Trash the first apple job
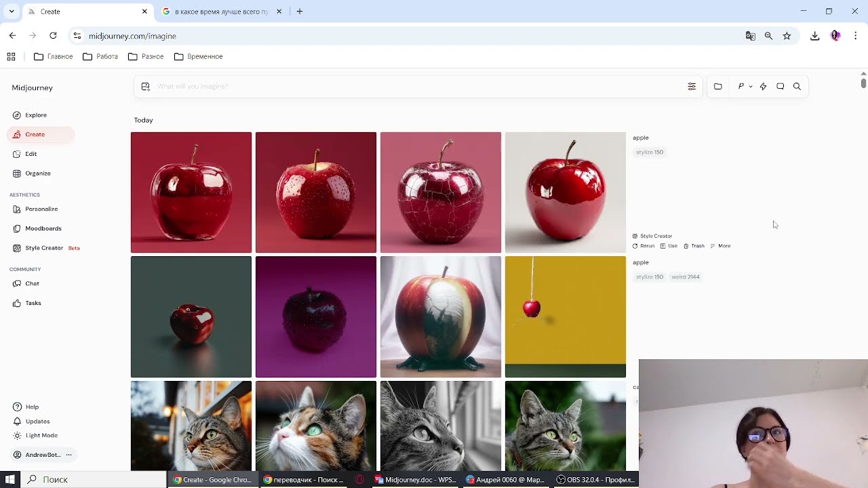The width and height of the screenshot is (868, 488). (x=694, y=246)
